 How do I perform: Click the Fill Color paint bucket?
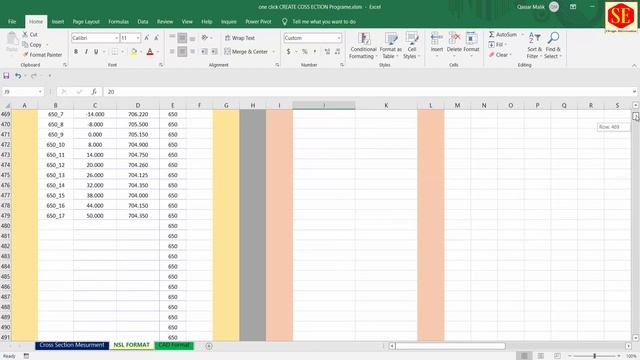click(134, 52)
